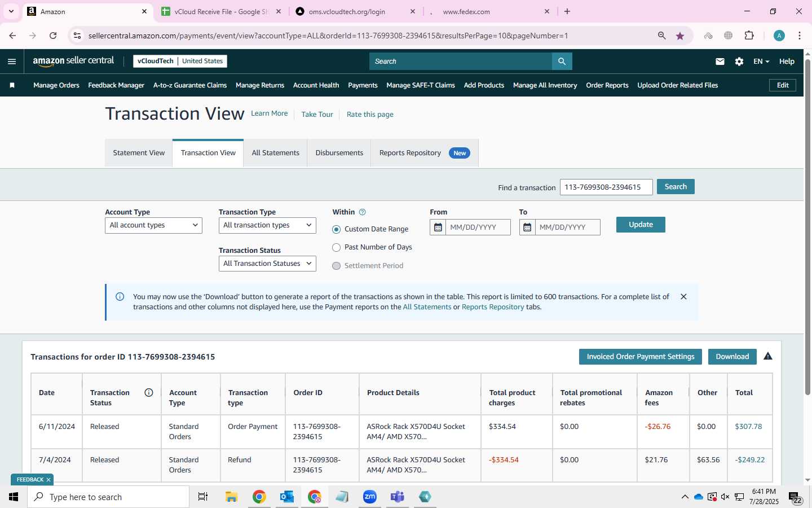Click the Learn More link
812x508 pixels.
tap(269, 113)
